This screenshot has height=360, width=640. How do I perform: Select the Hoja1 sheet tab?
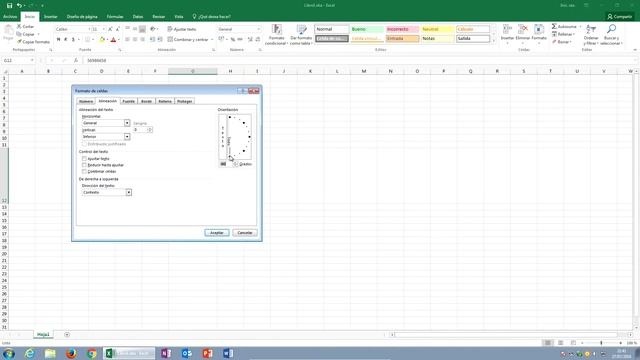43,334
